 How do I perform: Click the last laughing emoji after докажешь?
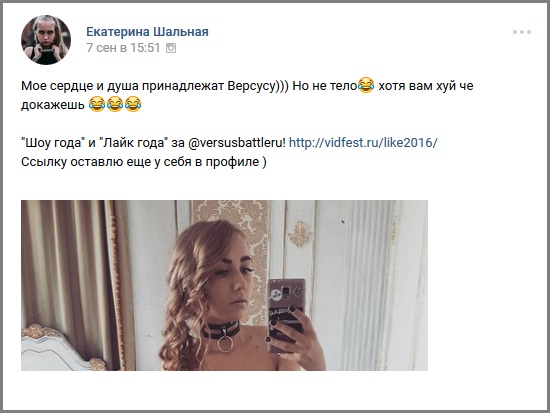point(133,104)
